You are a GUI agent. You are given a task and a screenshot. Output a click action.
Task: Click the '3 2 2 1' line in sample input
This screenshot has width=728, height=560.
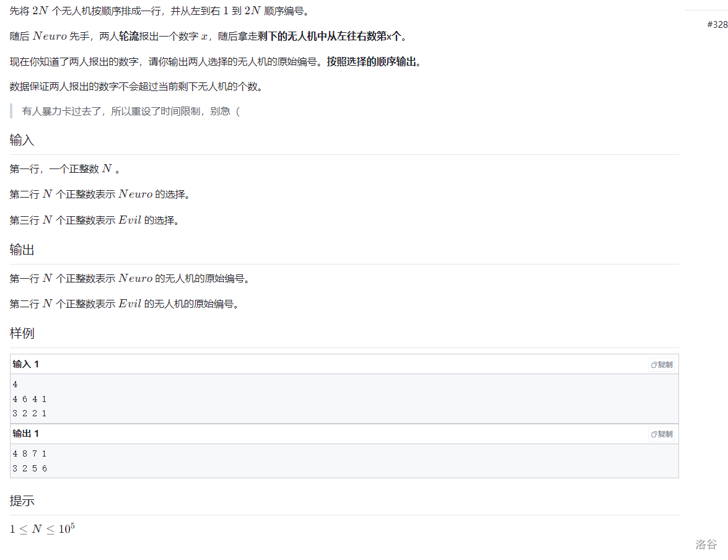click(x=30, y=413)
